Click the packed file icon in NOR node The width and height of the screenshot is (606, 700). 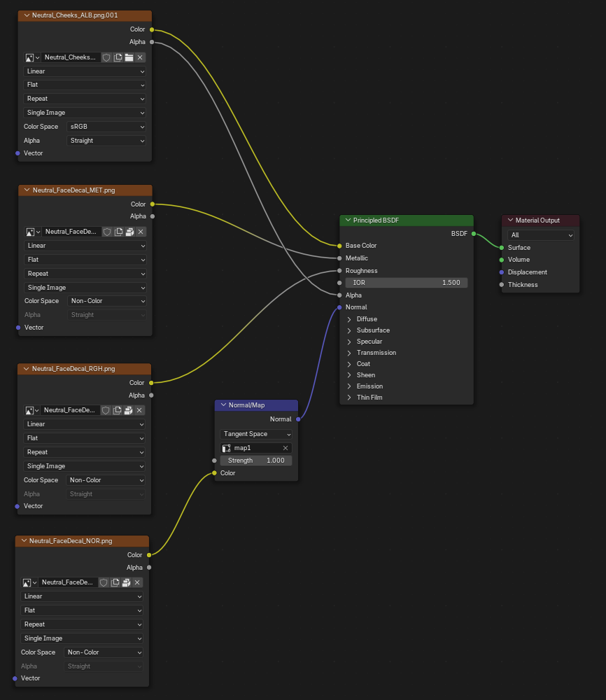[126, 582]
